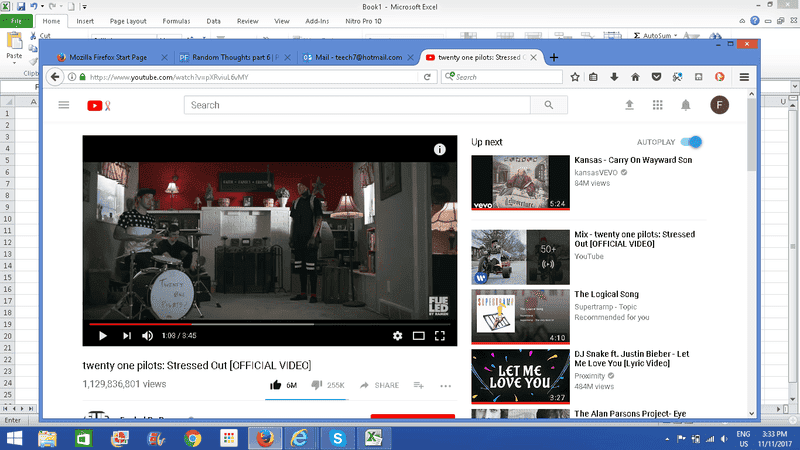This screenshot has width=800, height=450.
Task: Open video settings gear
Action: pos(397,336)
